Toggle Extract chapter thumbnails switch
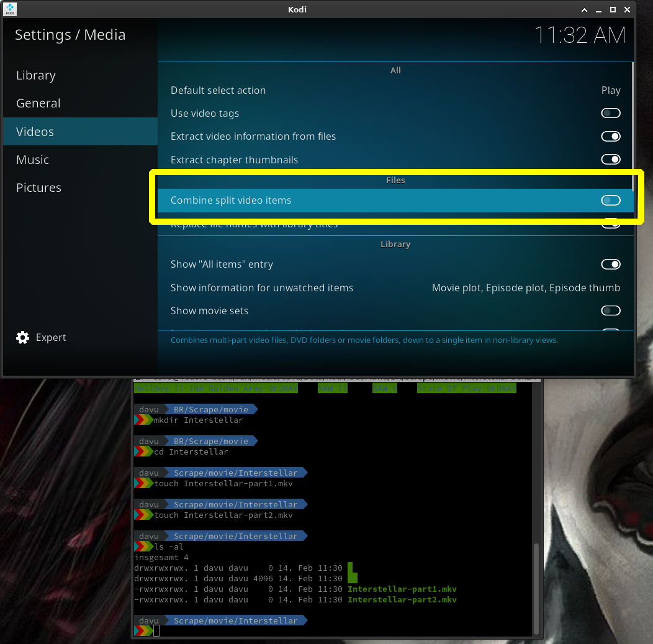Image resolution: width=653 pixels, height=644 pixels. point(611,160)
